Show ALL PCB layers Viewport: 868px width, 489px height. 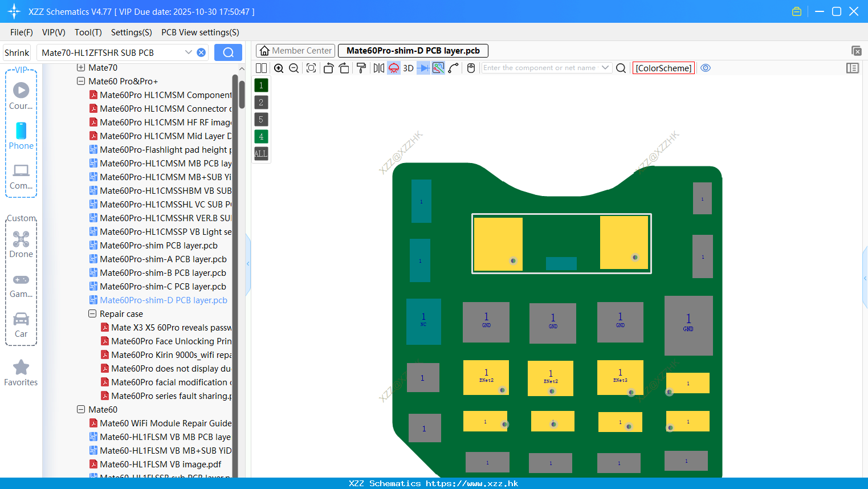[261, 154]
